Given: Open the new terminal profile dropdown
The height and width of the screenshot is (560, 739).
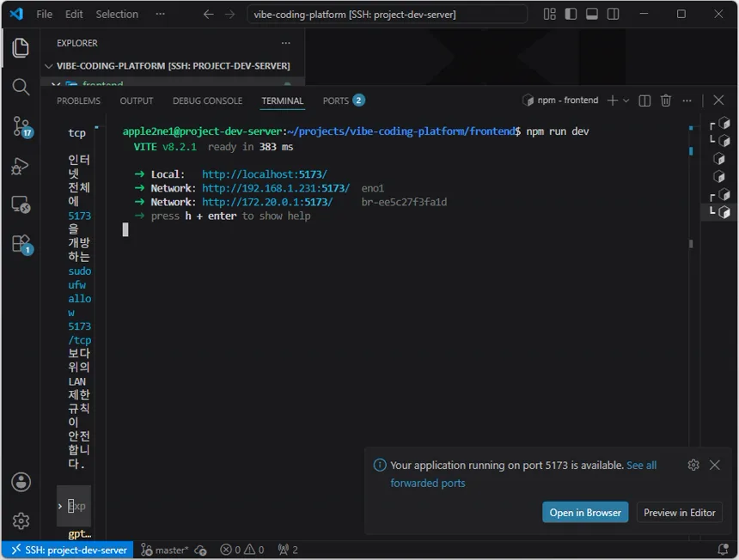Looking at the screenshot, I should tap(626, 100).
